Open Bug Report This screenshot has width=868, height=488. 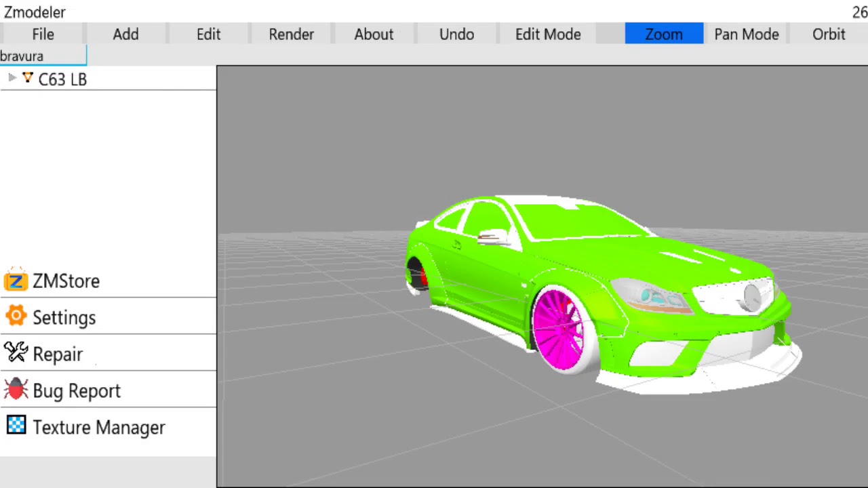108,390
